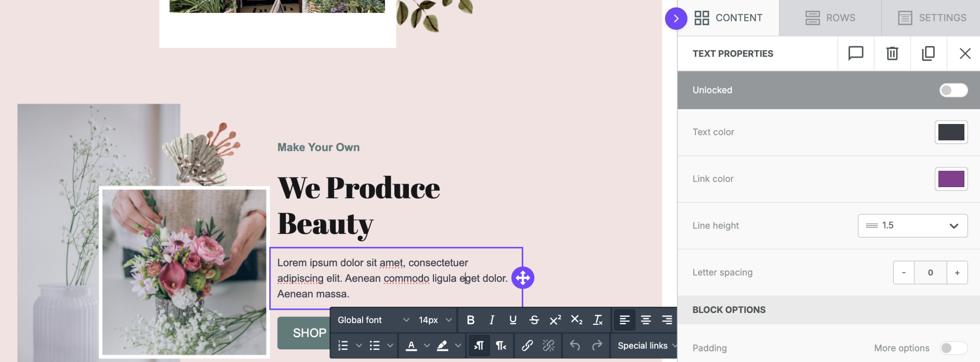Image resolution: width=980 pixels, height=362 pixels.
Task: Undo the last edit
Action: click(x=574, y=346)
